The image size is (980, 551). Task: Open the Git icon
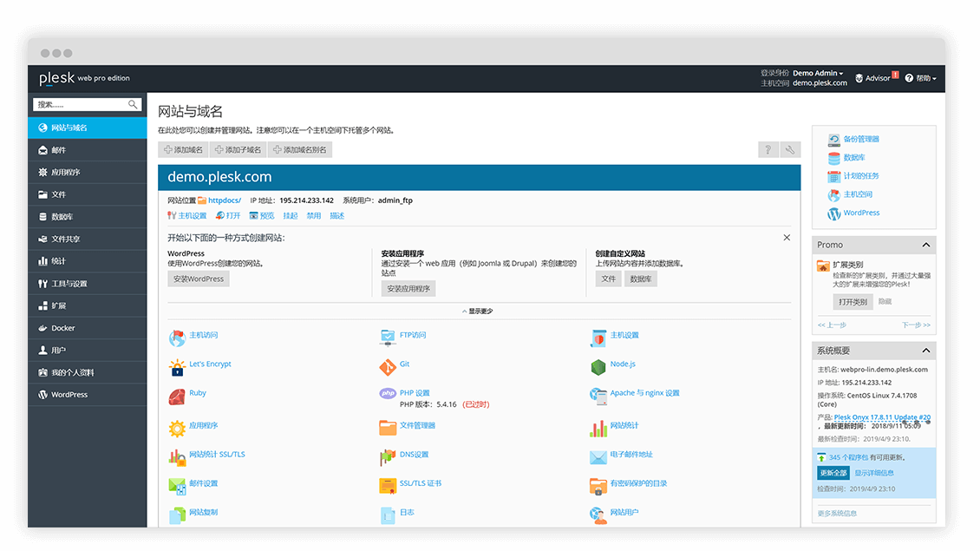point(388,368)
